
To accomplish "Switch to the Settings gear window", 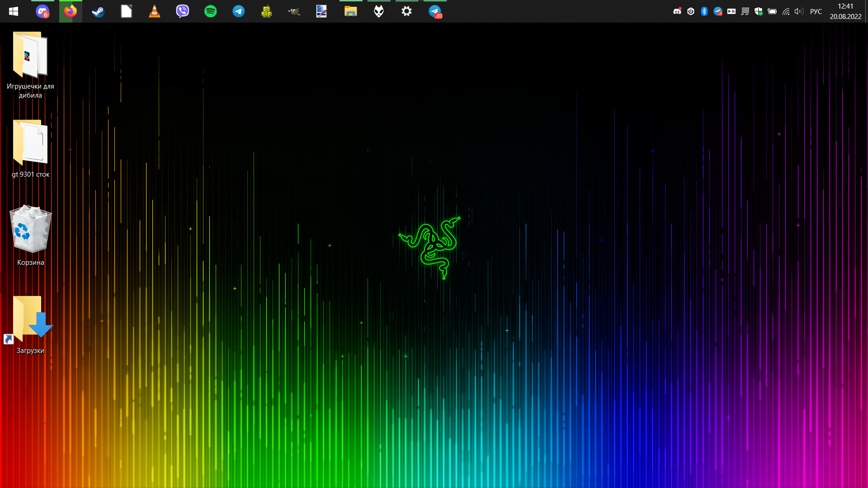I will pyautogui.click(x=406, y=11).
